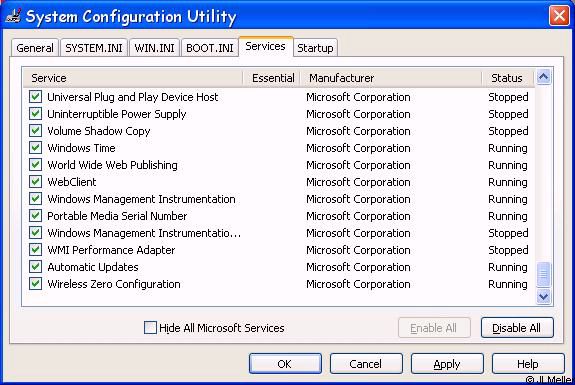Image resolution: width=575 pixels, height=385 pixels.
Task: Click the scroll down arrow of services list
Action: [x=543, y=296]
